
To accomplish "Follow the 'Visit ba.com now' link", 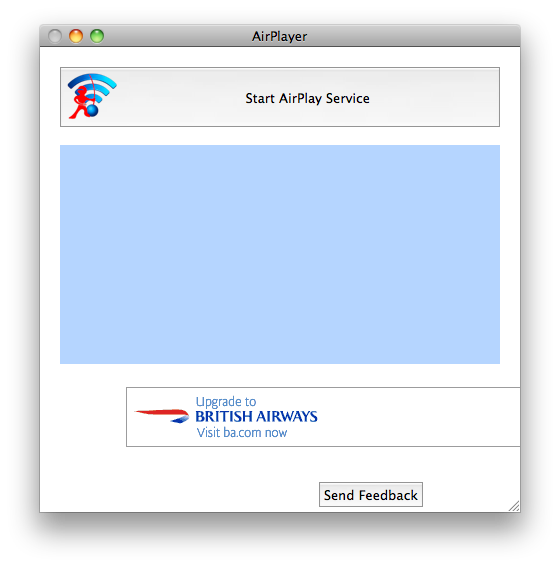I will (x=241, y=432).
